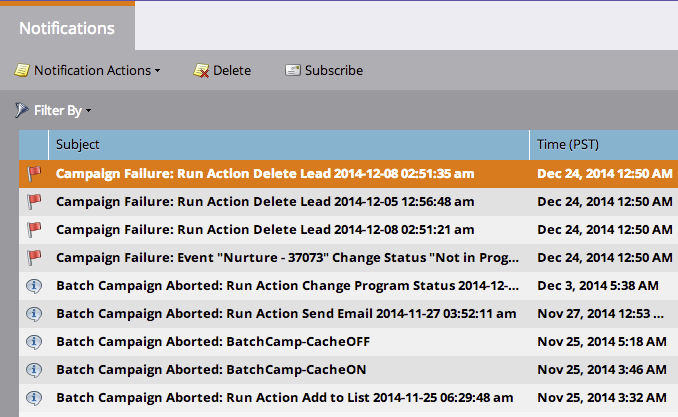
Task: Click info icon on Add to List row
Action: pyautogui.click(x=34, y=397)
